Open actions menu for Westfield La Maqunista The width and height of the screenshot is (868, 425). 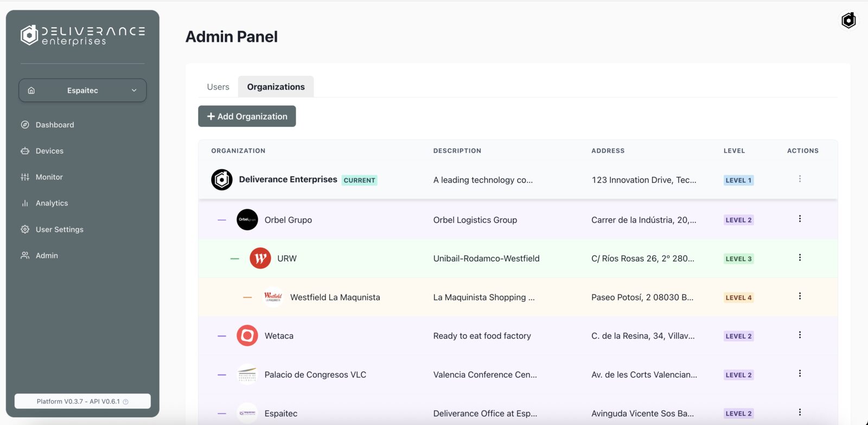800,296
